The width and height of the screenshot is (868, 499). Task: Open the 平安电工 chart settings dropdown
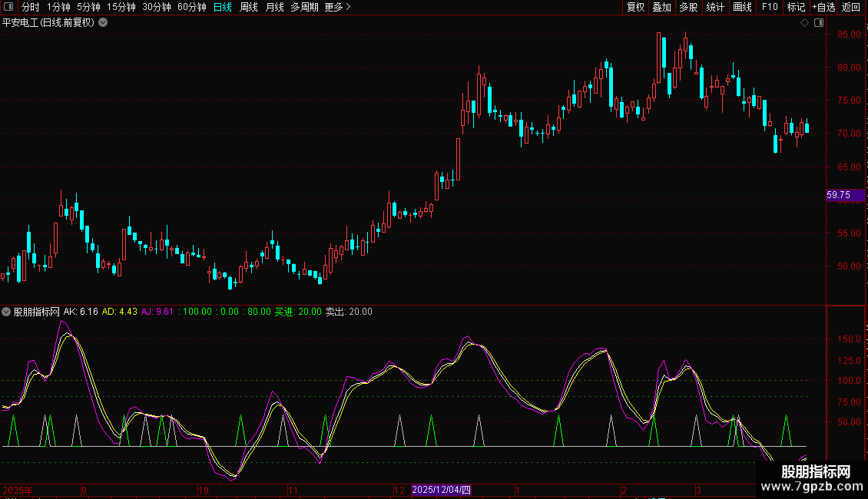(x=103, y=23)
